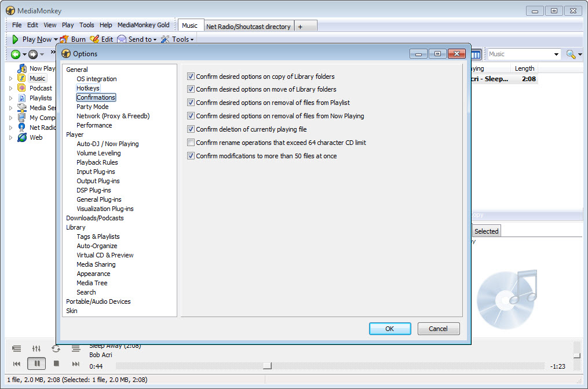Click the leftmost list icon in player bar
The width and height of the screenshot is (588, 389).
[16, 348]
